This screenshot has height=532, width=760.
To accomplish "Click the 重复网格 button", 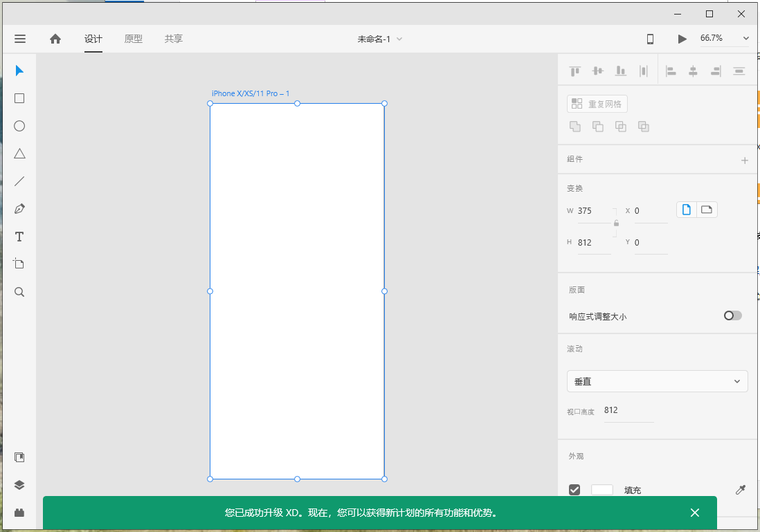I will click(x=597, y=104).
